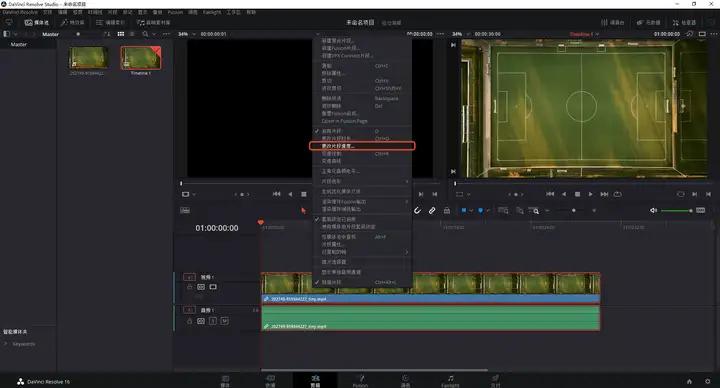Viewport: 720px width, 388px height.
Task: Toggle lock on video track 1
Action: (190, 287)
